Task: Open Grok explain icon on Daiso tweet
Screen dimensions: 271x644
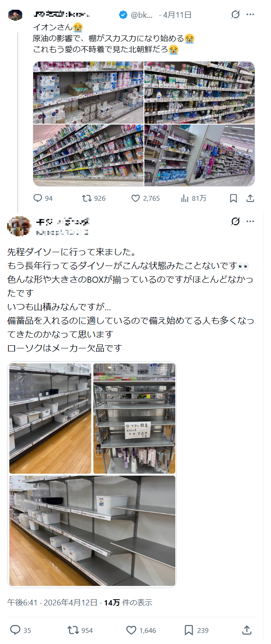Action: (x=236, y=221)
